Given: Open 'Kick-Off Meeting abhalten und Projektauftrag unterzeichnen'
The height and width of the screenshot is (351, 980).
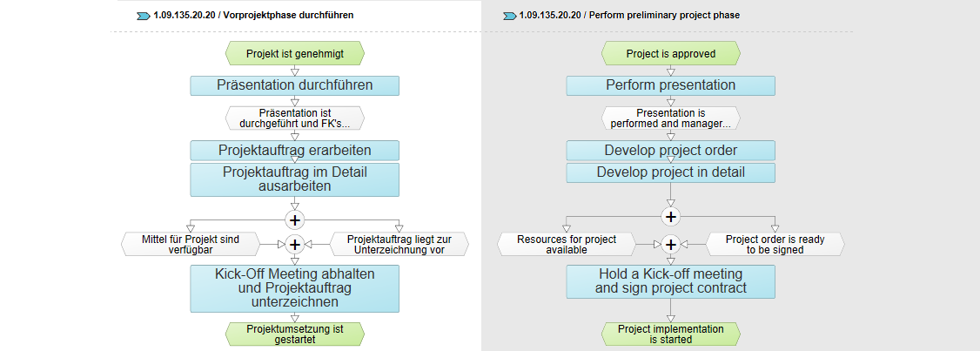Looking at the screenshot, I should point(295,288).
